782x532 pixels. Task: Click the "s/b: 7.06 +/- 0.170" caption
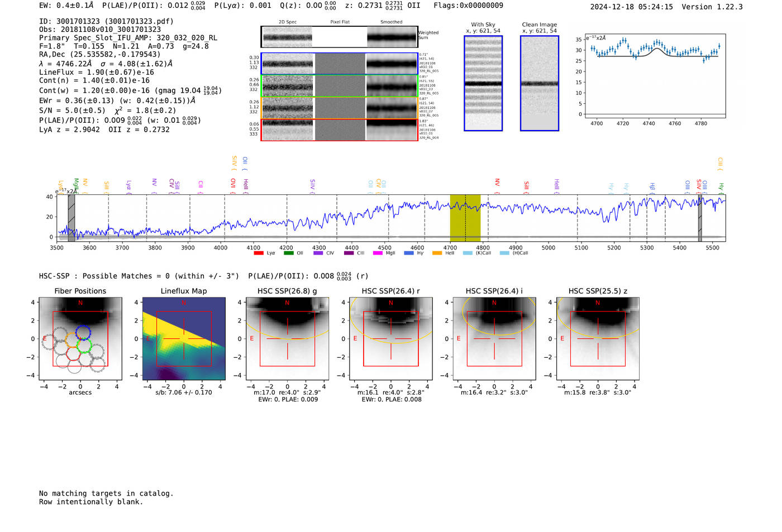click(x=184, y=392)
